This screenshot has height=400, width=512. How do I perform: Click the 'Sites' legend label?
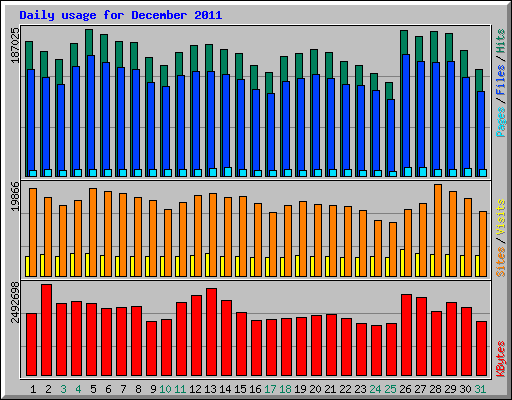(x=501, y=262)
